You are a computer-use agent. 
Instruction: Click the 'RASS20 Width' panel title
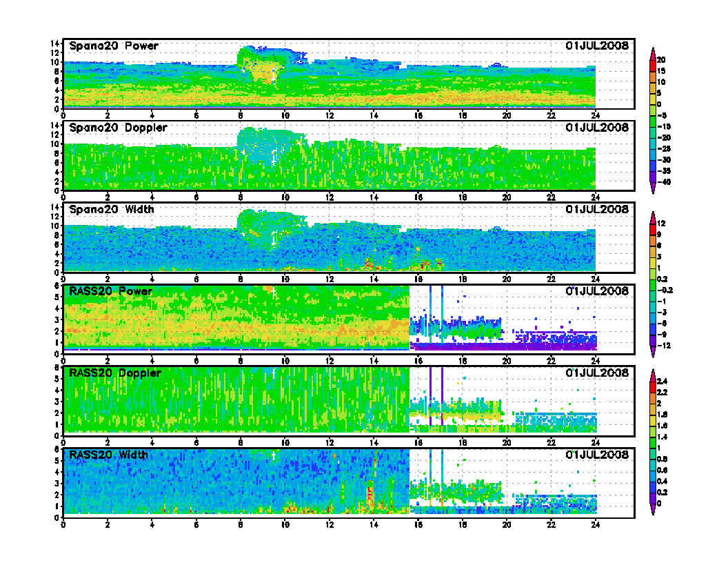click(x=108, y=455)
